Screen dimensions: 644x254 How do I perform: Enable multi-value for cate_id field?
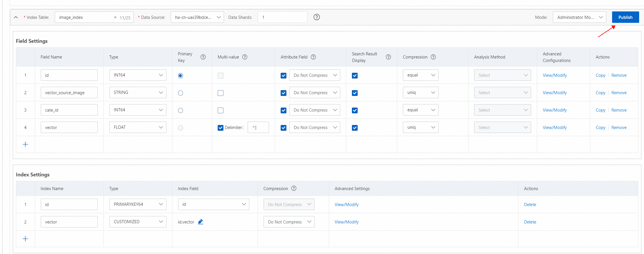(221, 110)
